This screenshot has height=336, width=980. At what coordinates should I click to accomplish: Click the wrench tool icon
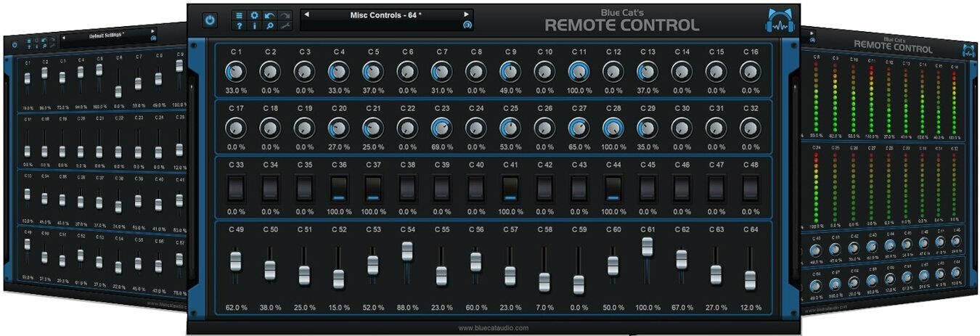point(285,26)
